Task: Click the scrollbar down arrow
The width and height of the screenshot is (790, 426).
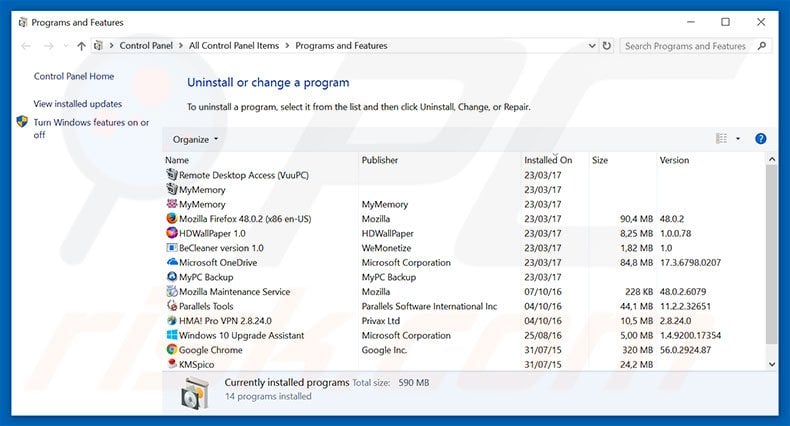Action: tap(771, 364)
